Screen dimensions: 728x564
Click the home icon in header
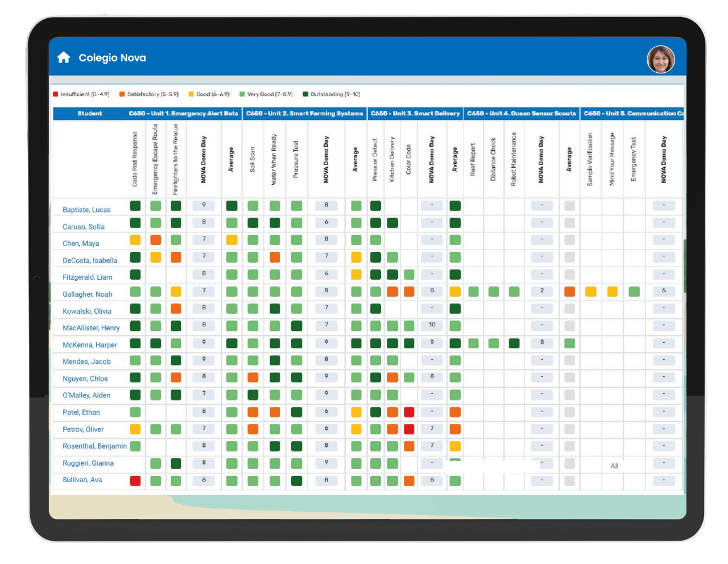click(x=64, y=57)
